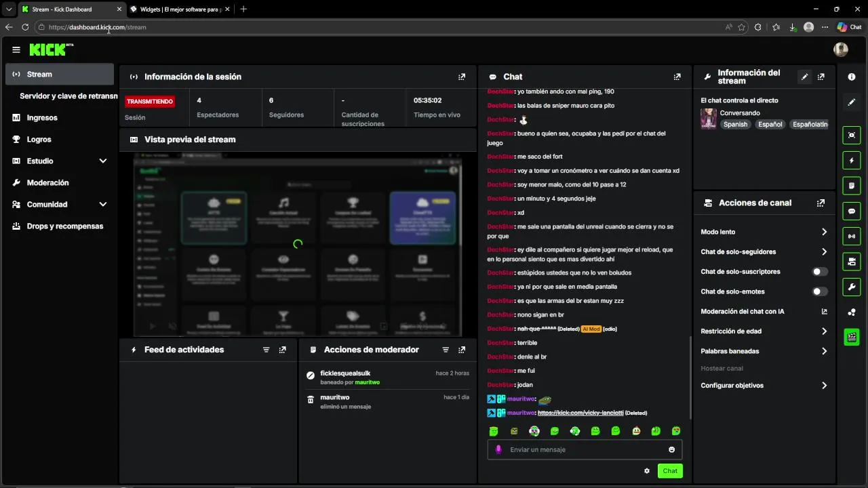Open chat settings gear icon
The width and height of the screenshot is (868, 488).
647,471
